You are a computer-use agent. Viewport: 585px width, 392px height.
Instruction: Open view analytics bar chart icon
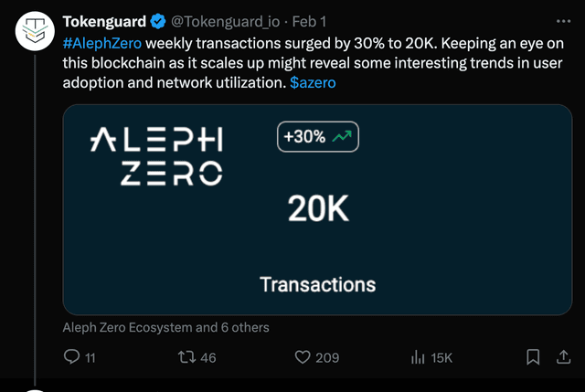pos(418,357)
